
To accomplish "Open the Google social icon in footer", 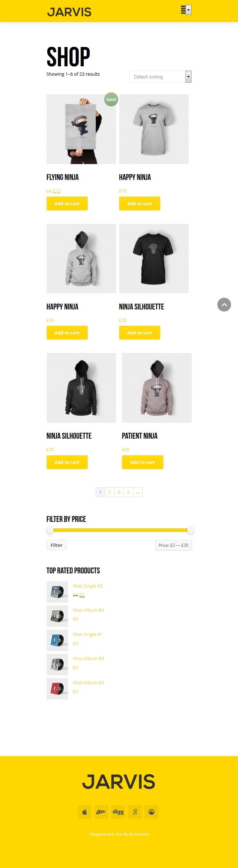I will (135, 812).
